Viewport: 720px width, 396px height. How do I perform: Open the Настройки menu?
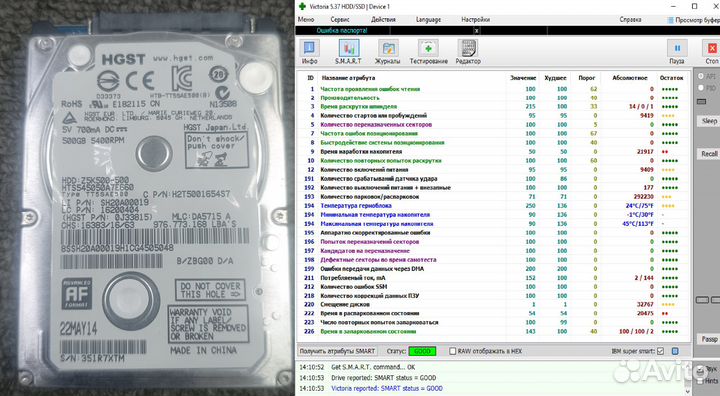point(475,20)
